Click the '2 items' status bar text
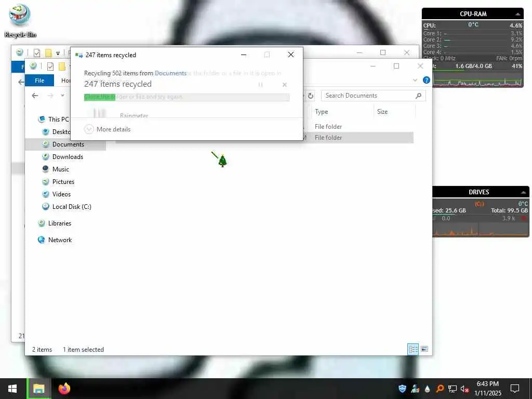 click(42, 350)
